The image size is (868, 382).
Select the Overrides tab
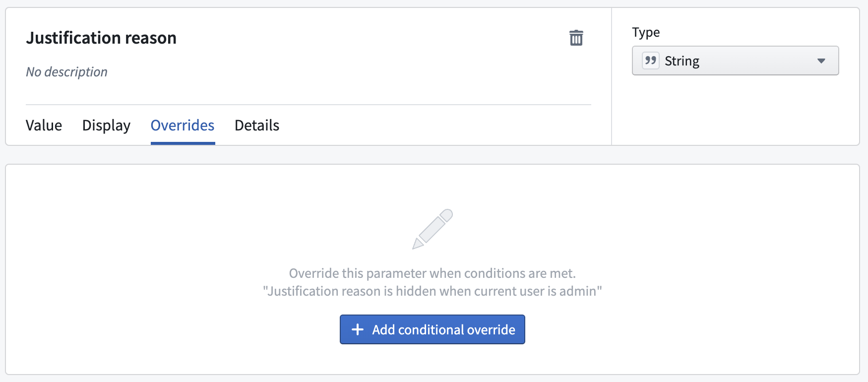(x=183, y=126)
